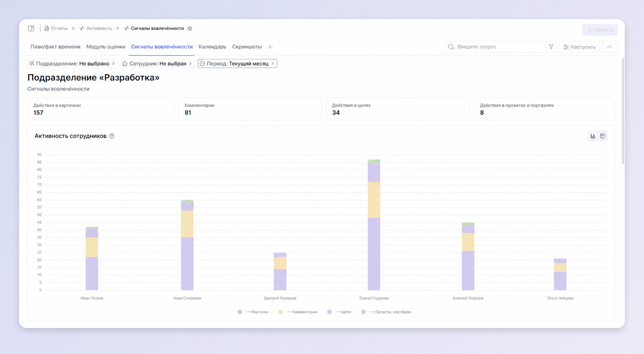Click the Скачать download button
Screen dimensions: 644x354
tap(600, 30)
